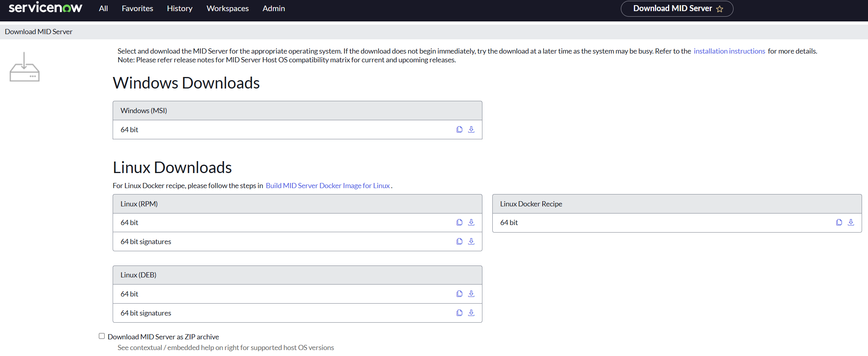Download the Linux DEB 64 bit package

471,294
